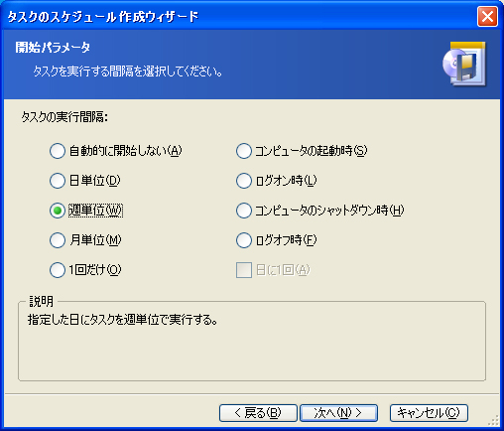The image size is (504, 431).
Task: Click the 説明 description box text
Action: [123, 320]
